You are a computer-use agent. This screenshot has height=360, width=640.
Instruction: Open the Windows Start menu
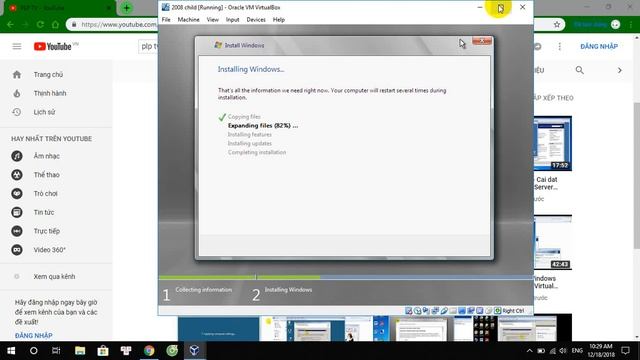coord(11,351)
